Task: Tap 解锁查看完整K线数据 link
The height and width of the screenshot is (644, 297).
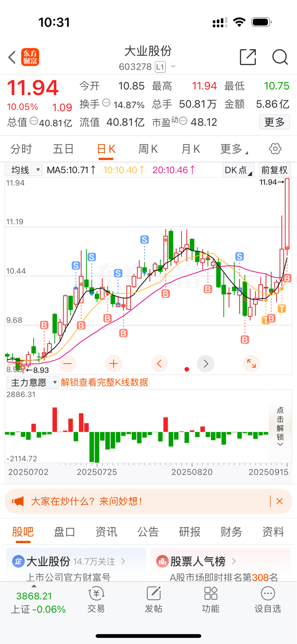Action: pos(104,383)
